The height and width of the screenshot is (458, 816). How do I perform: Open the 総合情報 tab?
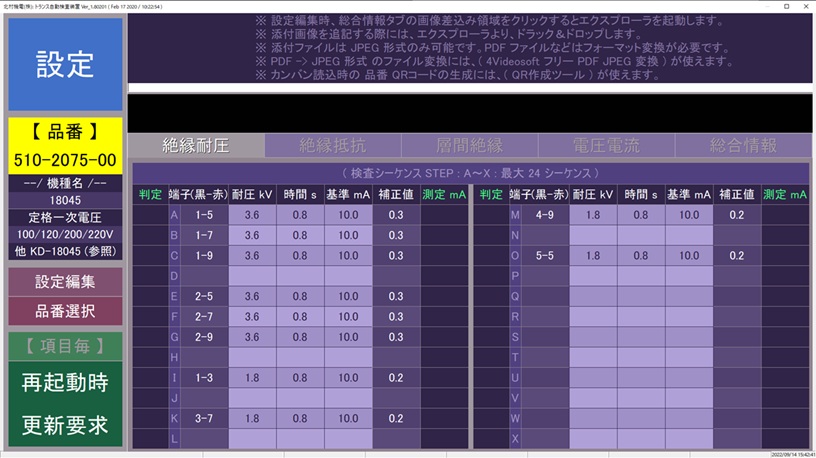click(x=743, y=145)
